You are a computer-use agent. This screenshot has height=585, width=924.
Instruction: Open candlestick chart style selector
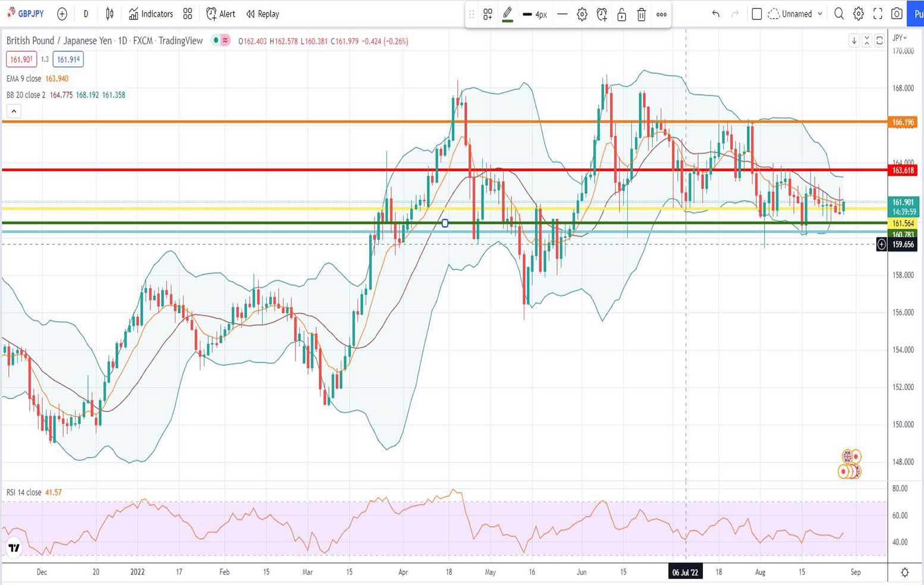click(110, 14)
